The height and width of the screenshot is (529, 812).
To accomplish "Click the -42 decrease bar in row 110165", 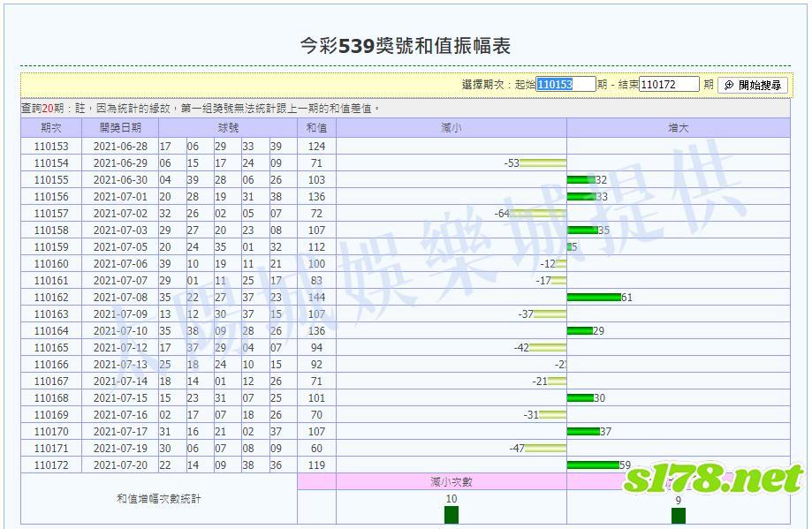I will click(x=548, y=347).
